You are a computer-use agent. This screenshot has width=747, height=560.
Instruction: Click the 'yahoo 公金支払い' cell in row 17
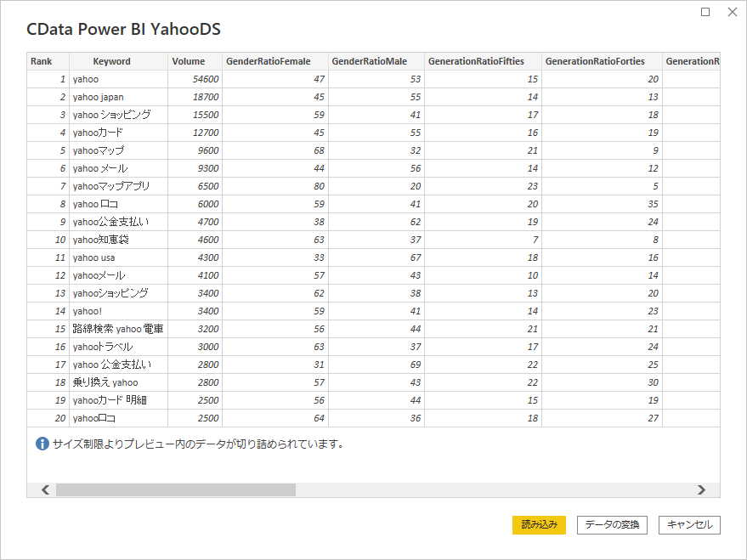[119, 365]
